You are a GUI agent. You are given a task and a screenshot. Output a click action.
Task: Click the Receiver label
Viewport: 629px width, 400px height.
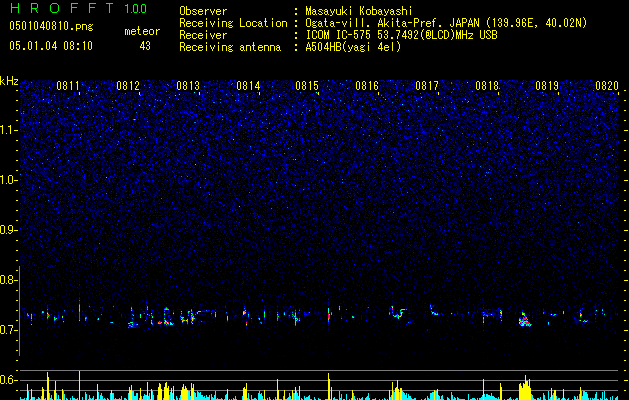[203, 35]
